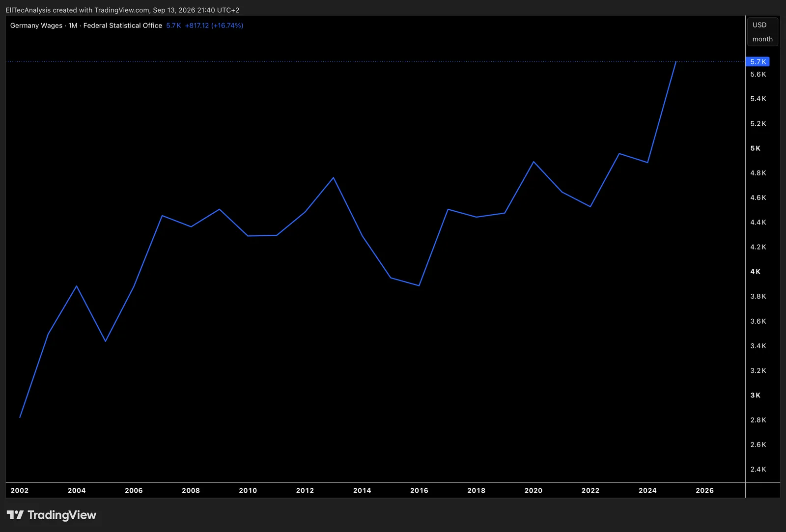Click the TradingView logo
786x532 pixels.
coord(52,515)
